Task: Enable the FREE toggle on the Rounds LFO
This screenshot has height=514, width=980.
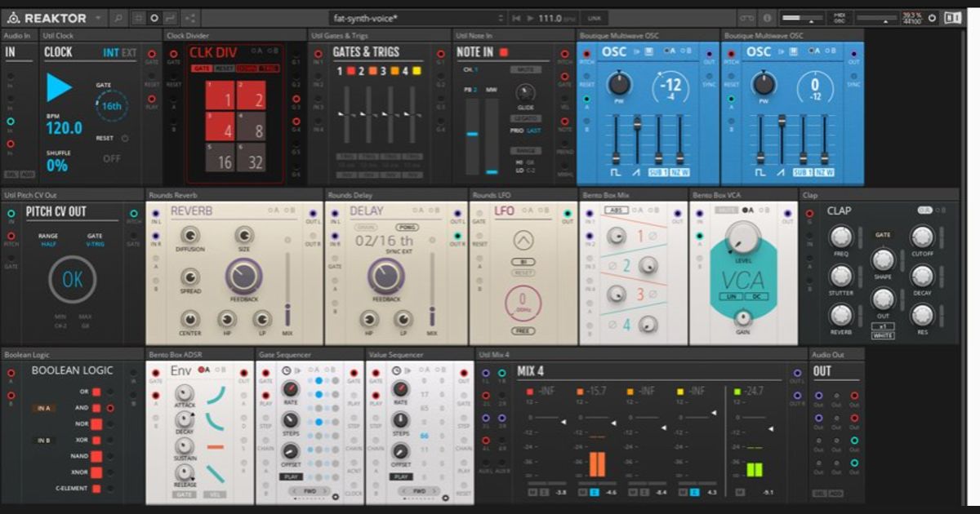Action: (x=524, y=330)
